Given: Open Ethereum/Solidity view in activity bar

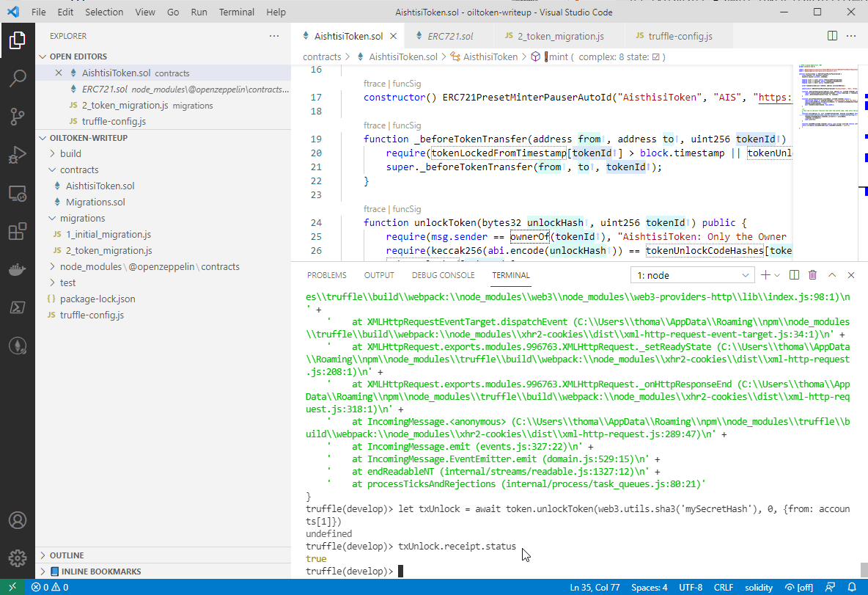Looking at the screenshot, I should [x=17, y=346].
